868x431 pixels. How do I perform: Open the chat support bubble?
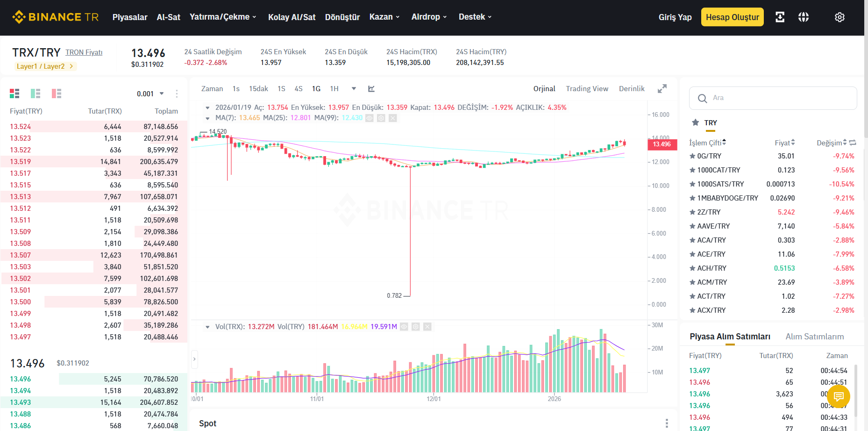839,396
